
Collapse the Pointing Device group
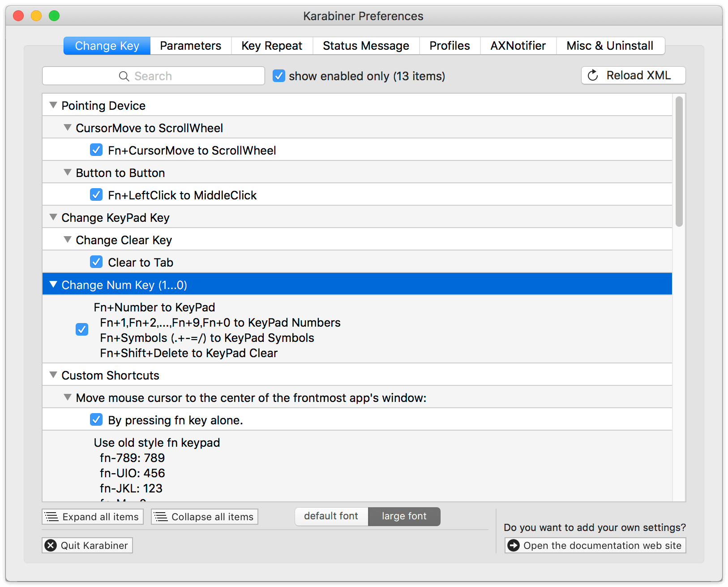tap(53, 105)
